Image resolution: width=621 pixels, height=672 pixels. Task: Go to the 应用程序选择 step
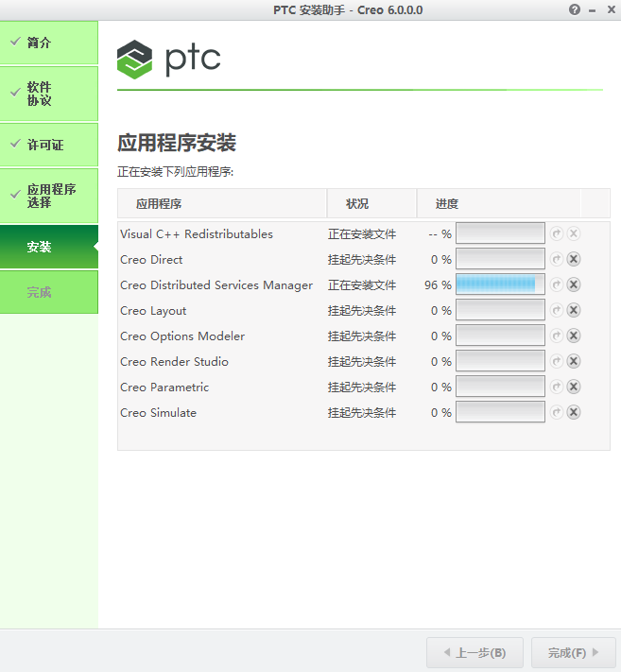[x=49, y=196]
